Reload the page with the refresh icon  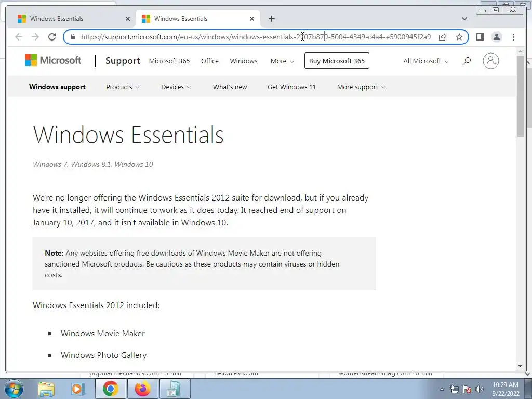tap(52, 37)
